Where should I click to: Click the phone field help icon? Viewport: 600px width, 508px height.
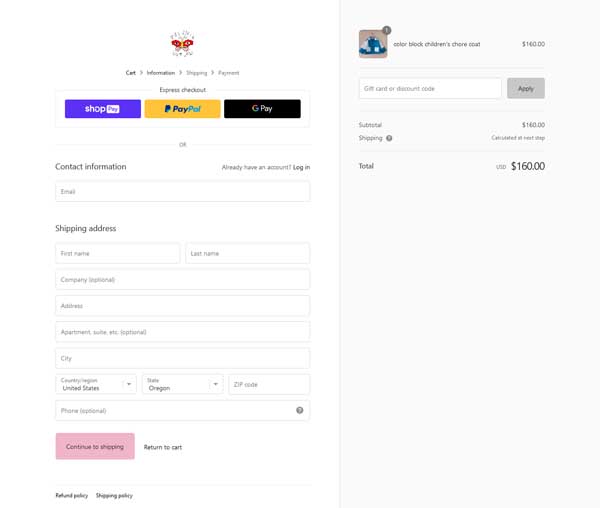tap(300, 410)
